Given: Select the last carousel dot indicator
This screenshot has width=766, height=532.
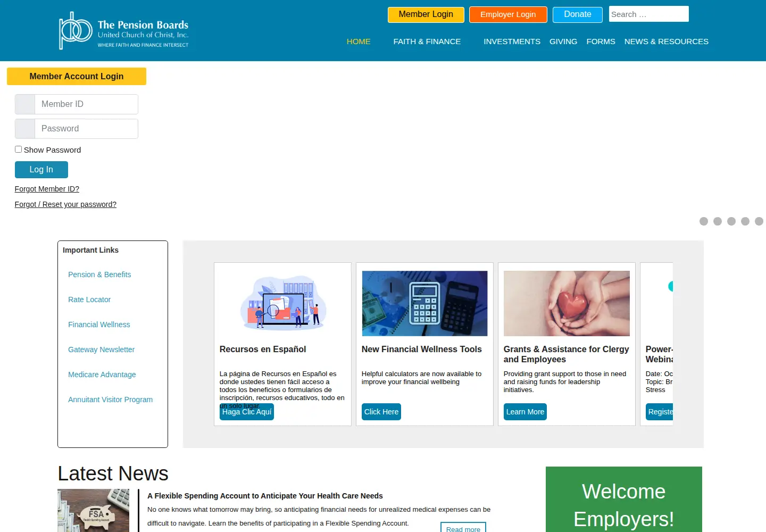Looking at the screenshot, I should tap(759, 221).
